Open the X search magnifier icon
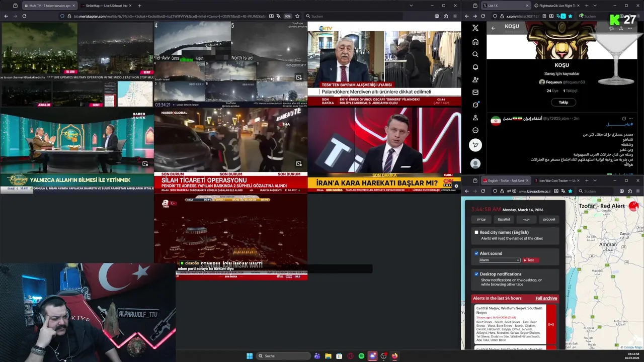 click(x=475, y=54)
